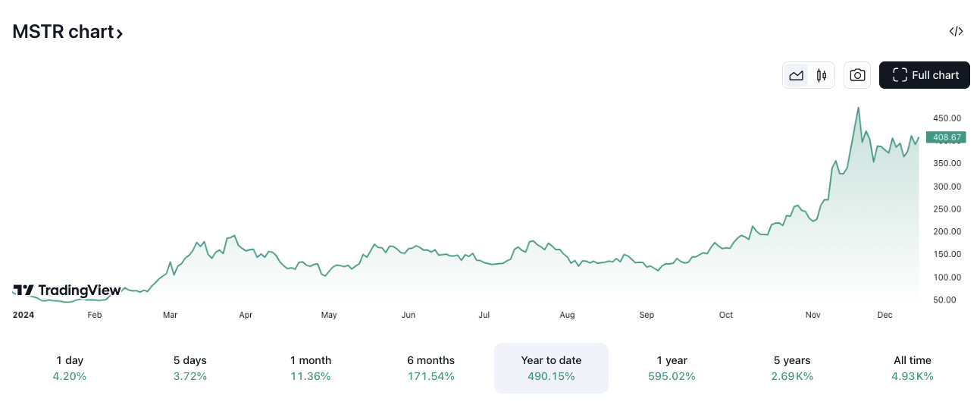Open the MSTR chart heading link

click(62, 32)
